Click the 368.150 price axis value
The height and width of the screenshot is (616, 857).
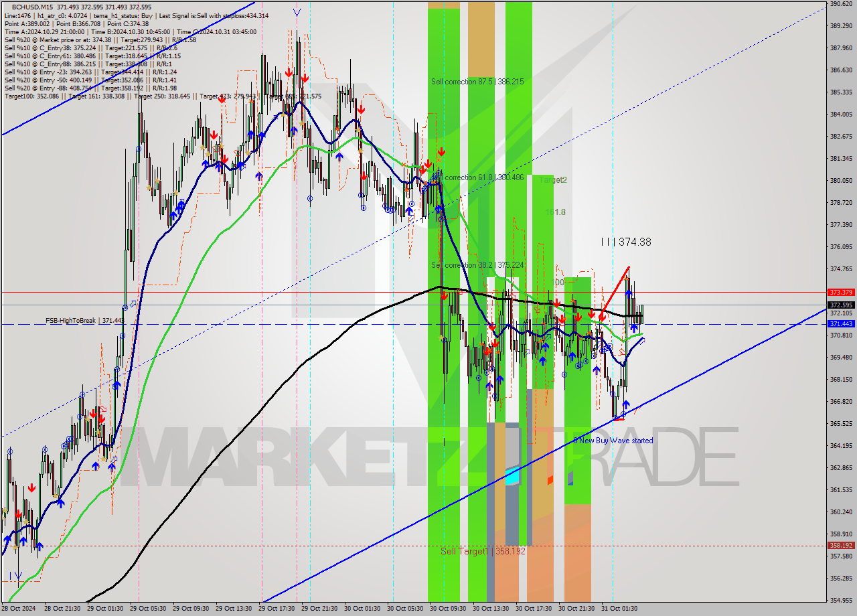click(x=841, y=379)
